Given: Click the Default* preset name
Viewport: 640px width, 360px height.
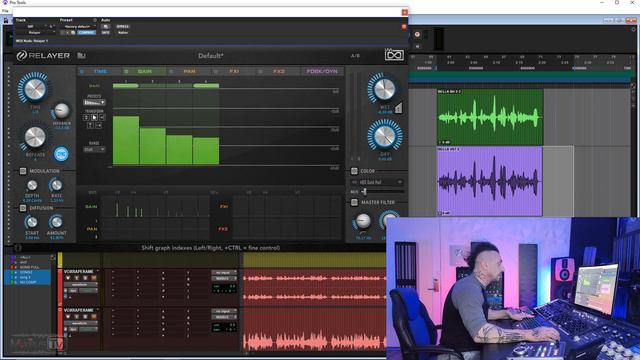Looking at the screenshot, I should [211, 56].
